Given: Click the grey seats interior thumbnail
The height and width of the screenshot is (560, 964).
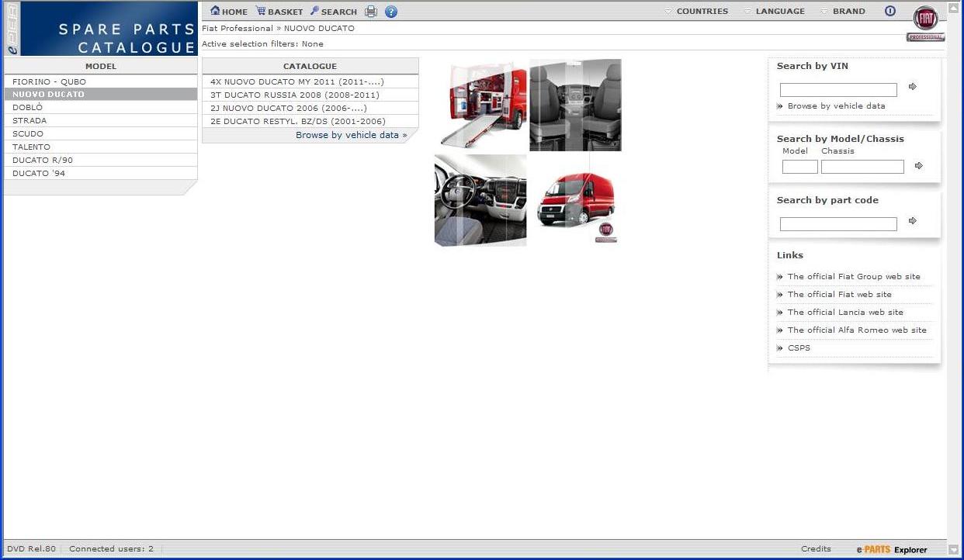Looking at the screenshot, I should (x=575, y=105).
